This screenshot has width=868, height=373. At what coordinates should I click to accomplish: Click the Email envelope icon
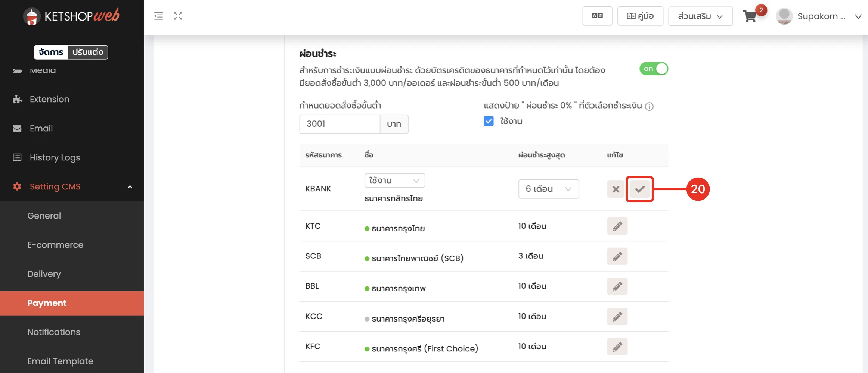17,128
